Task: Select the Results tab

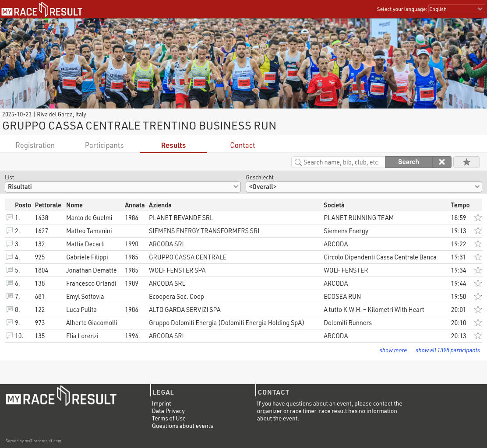Action: tap(173, 145)
